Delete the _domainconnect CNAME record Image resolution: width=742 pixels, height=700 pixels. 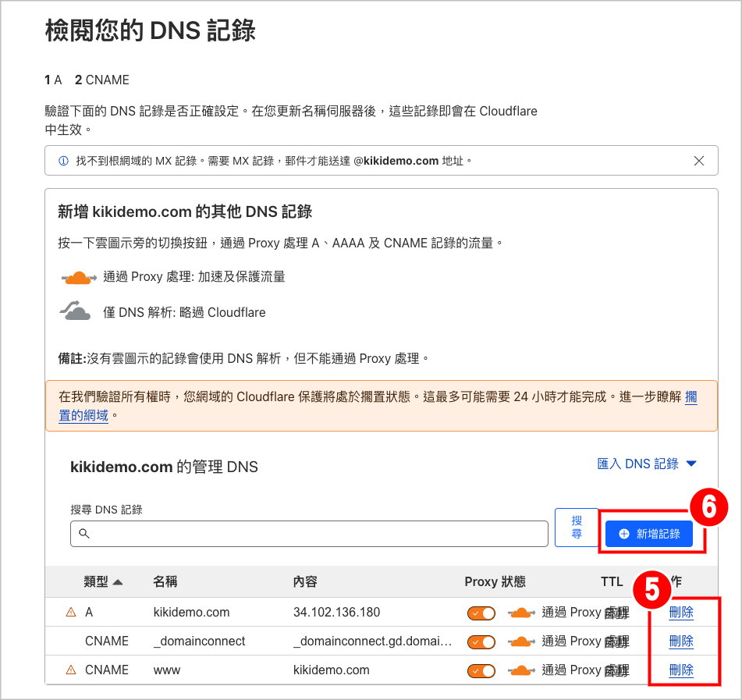(681, 641)
